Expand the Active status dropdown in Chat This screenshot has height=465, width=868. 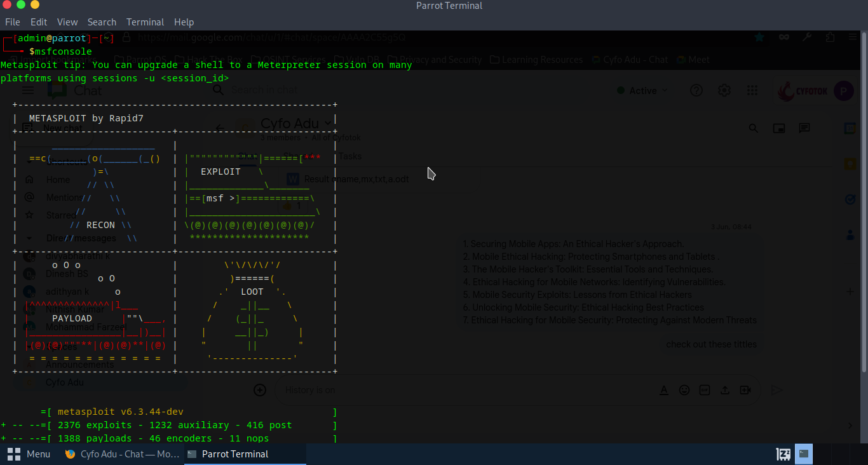[643, 91]
